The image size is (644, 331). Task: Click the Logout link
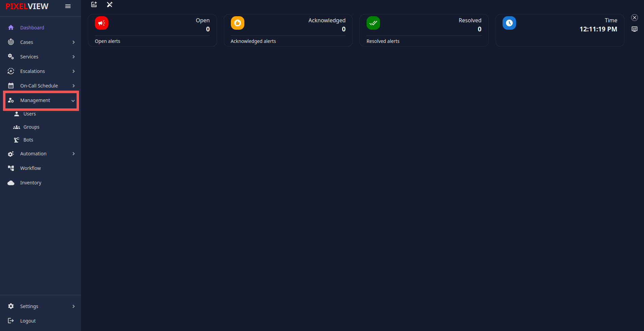[28, 321]
